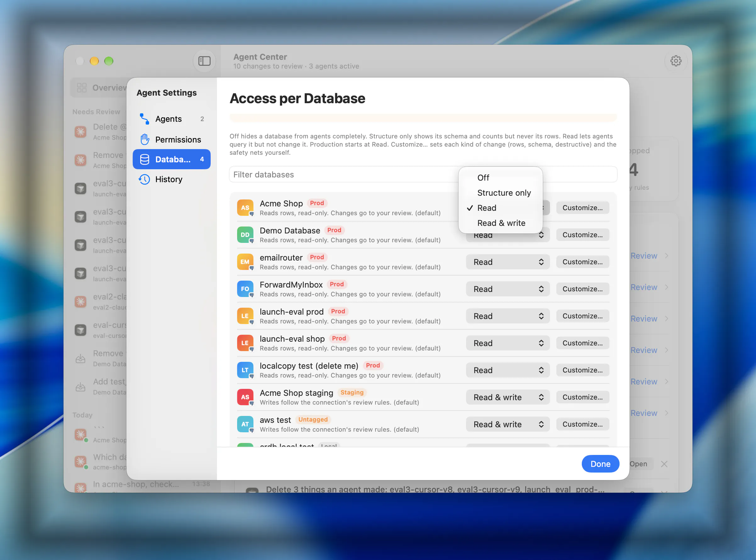Image resolution: width=756 pixels, height=560 pixels.
Task: Click the Acme Shop staging AS icon
Action: click(x=245, y=397)
